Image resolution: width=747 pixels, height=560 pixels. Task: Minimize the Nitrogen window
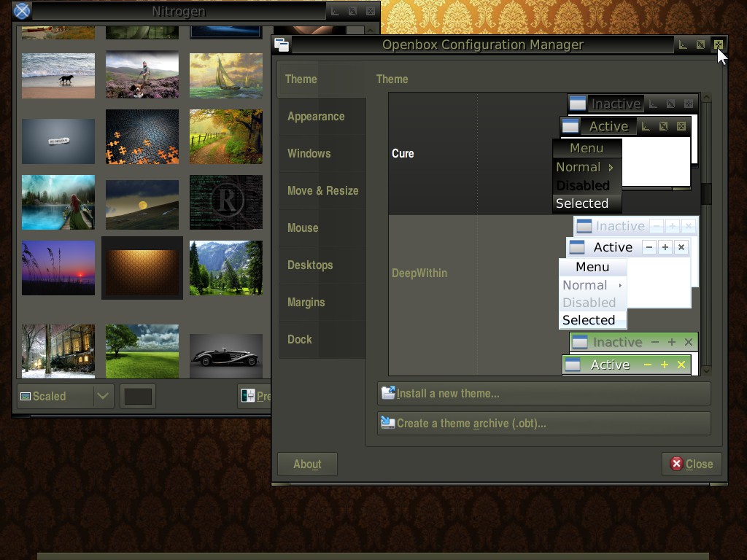pyautogui.click(x=336, y=11)
